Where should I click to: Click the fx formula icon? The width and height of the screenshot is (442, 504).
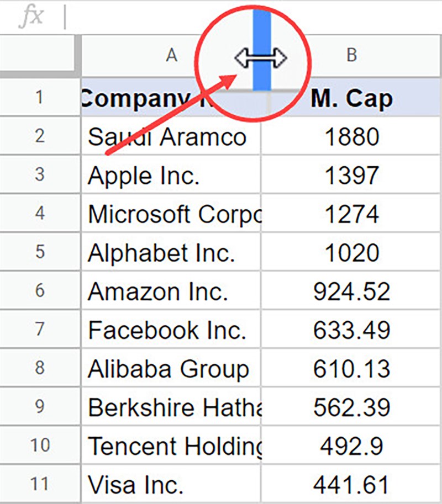(x=31, y=17)
